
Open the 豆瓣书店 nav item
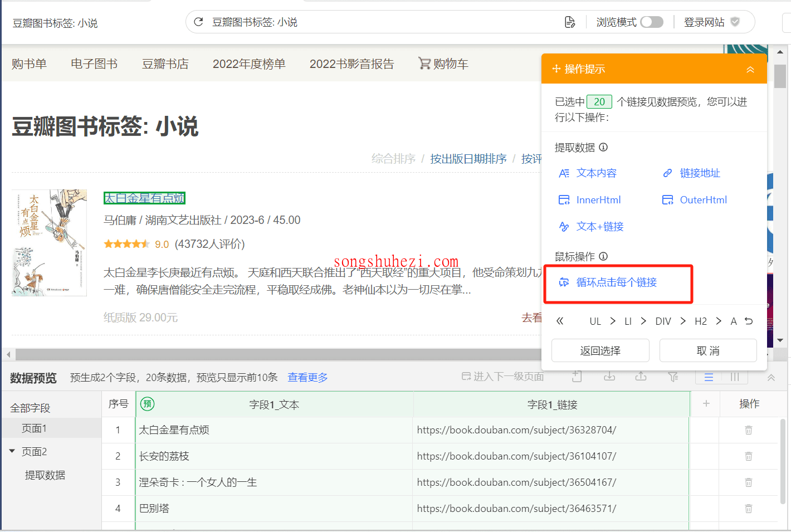[165, 64]
